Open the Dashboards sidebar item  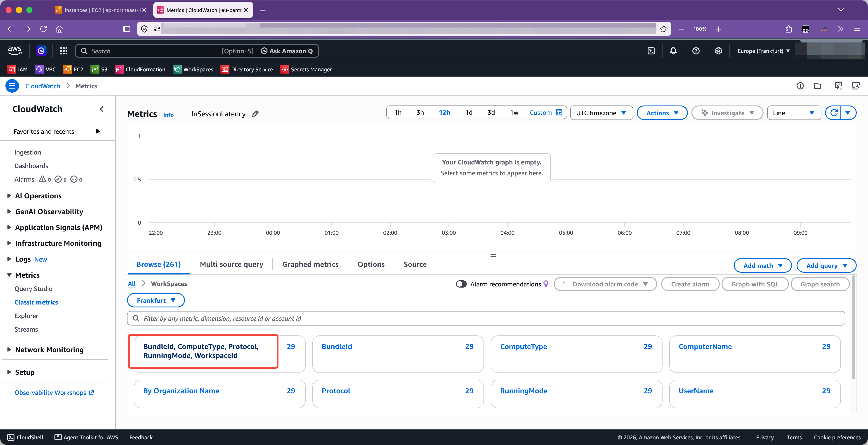point(31,166)
